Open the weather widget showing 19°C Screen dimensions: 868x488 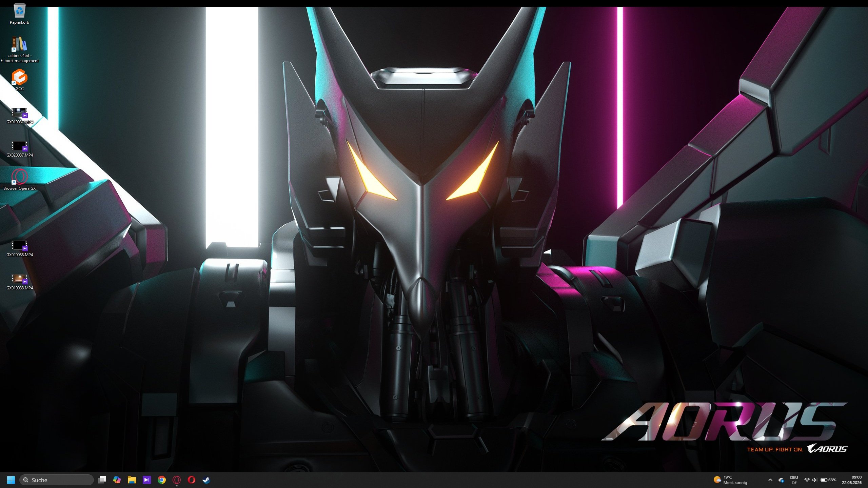[730, 480]
